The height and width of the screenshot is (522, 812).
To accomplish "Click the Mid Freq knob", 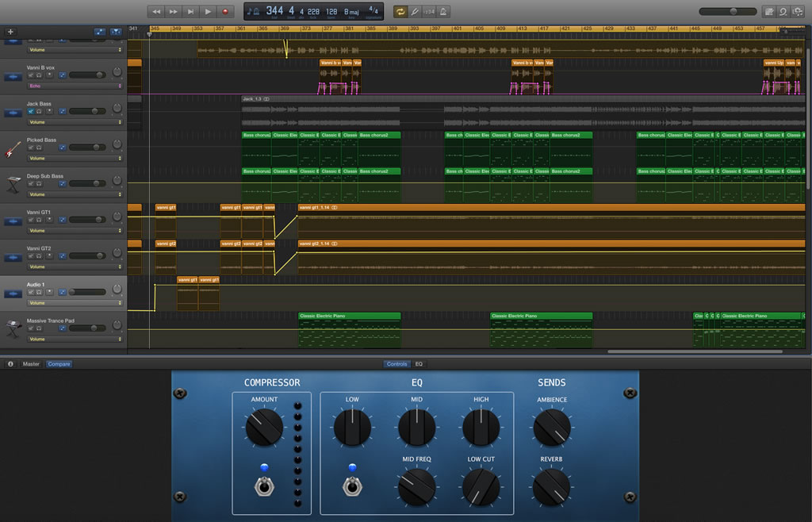I will pos(417,487).
